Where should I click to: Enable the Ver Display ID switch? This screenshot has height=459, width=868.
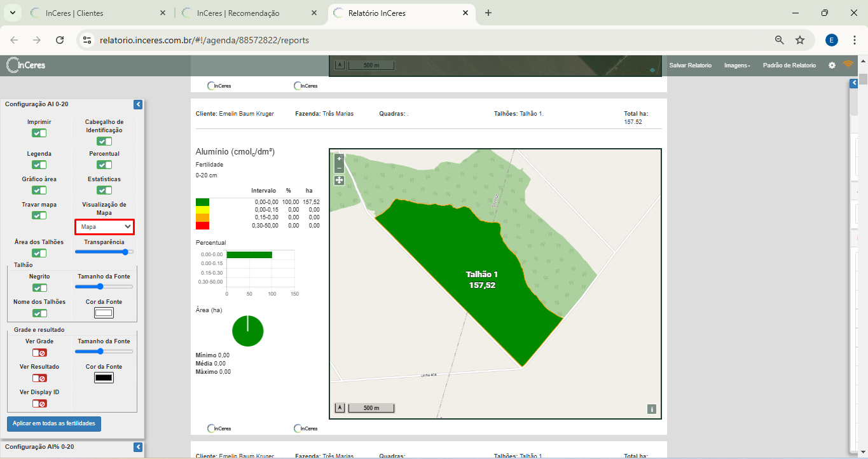(x=39, y=403)
